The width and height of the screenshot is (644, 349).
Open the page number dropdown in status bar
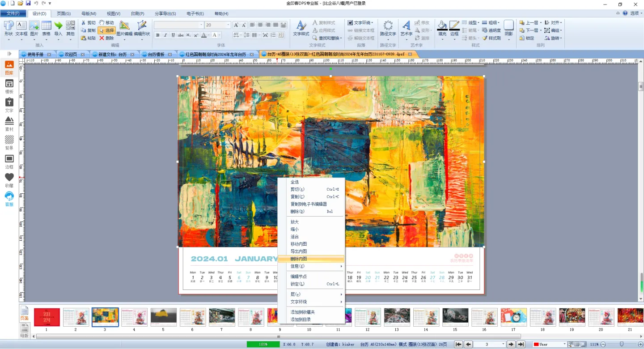click(503, 344)
